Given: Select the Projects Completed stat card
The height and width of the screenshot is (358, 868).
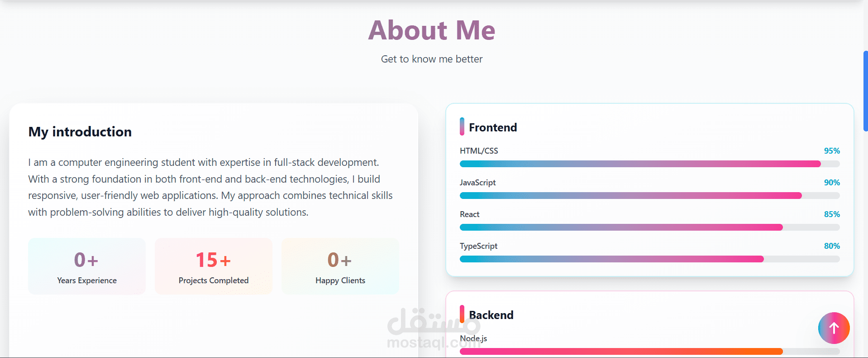Looking at the screenshot, I should tap(214, 266).
